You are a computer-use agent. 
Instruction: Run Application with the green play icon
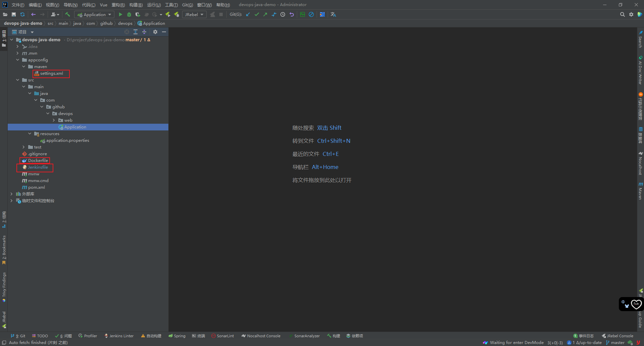[x=120, y=14]
